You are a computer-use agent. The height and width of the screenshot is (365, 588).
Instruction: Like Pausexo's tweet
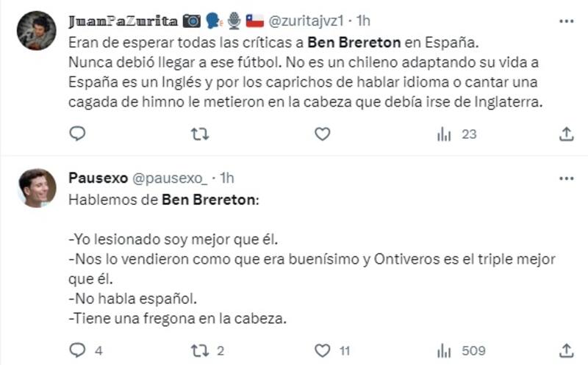322,350
